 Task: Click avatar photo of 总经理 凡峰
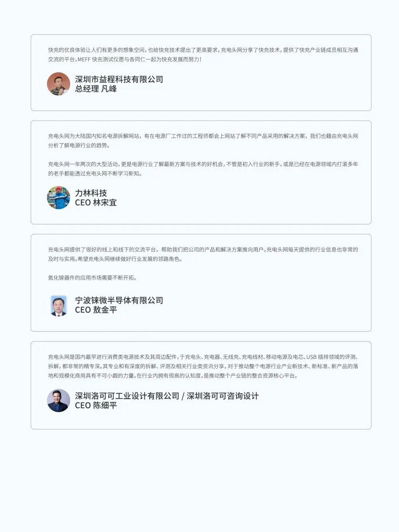point(59,84)
